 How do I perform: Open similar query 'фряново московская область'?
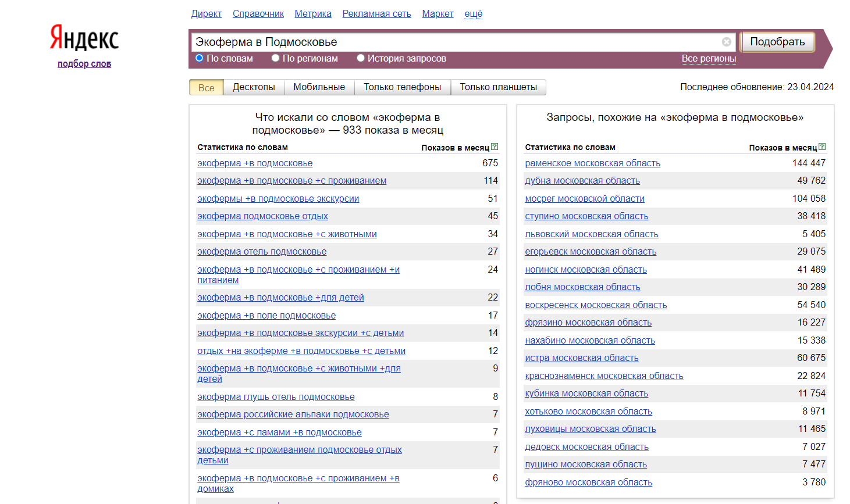pos(588,482)
